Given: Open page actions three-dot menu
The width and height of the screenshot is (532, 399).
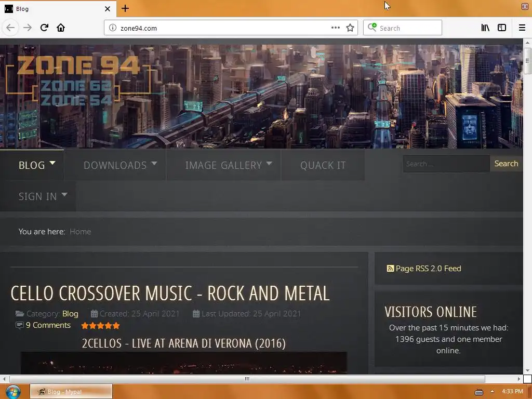Looking at the screenshot, I should point(335,28).
